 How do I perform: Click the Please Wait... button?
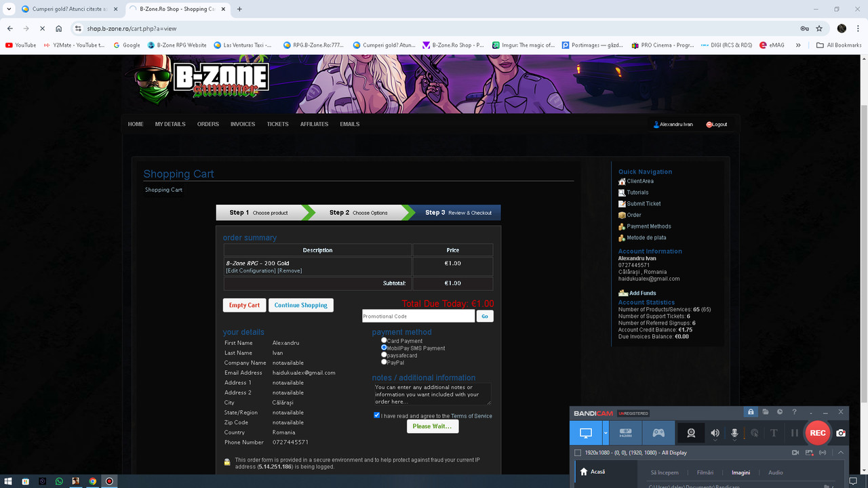coord(432,426)
